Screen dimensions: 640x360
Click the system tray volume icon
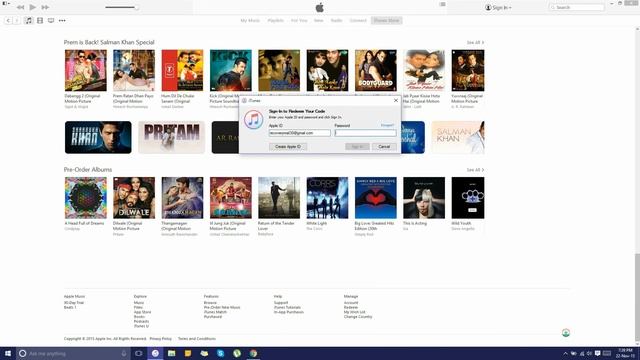[589, 353]
